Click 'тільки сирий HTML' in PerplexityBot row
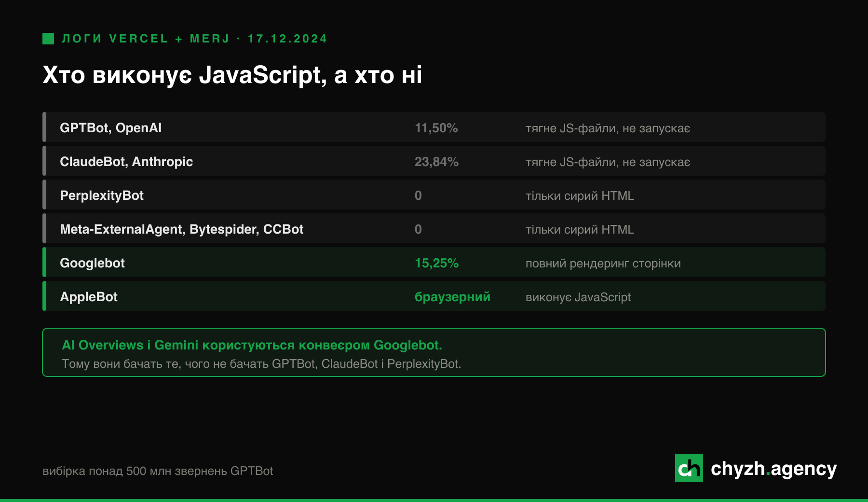The width and height of the screenshot is (868, 502). (580, 195)
